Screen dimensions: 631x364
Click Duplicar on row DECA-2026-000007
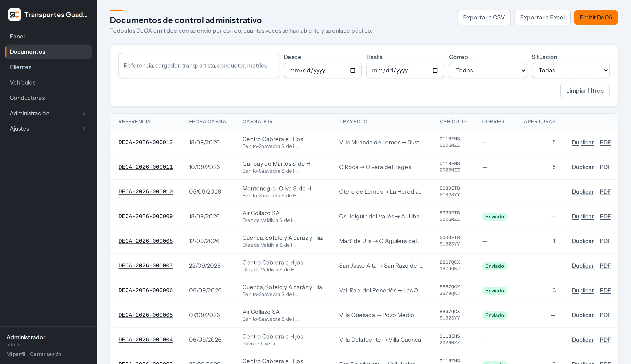tap(582, 266)
